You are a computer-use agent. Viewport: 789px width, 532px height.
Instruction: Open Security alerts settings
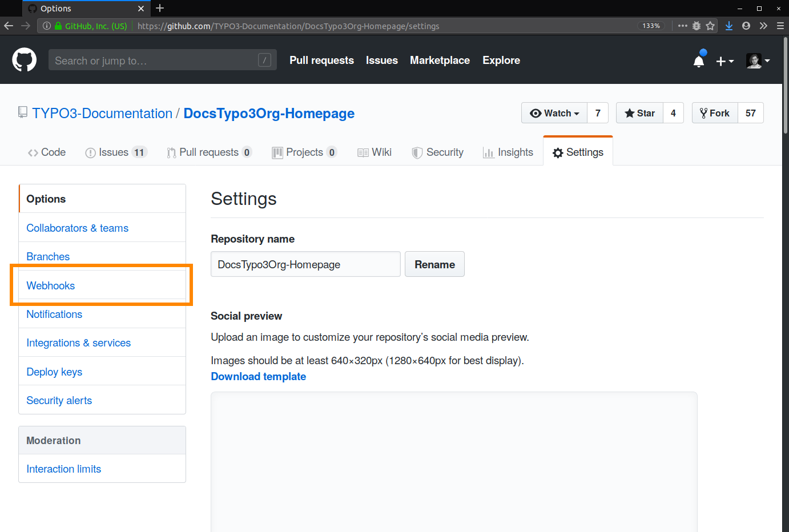[102, 400]
